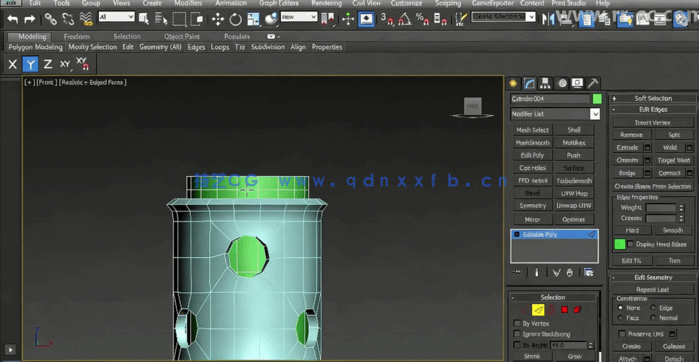699x362 pixels.
Task: Toggle the Angle Snap icon
Action: click(x=404, y=19)
